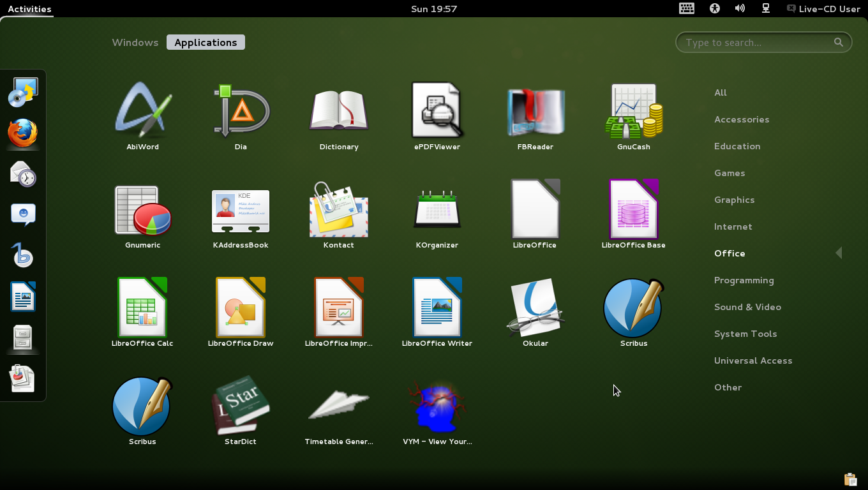Open the file cabinet icon in the dock
Screen dimensions: 868x490
tap(23, 338)
